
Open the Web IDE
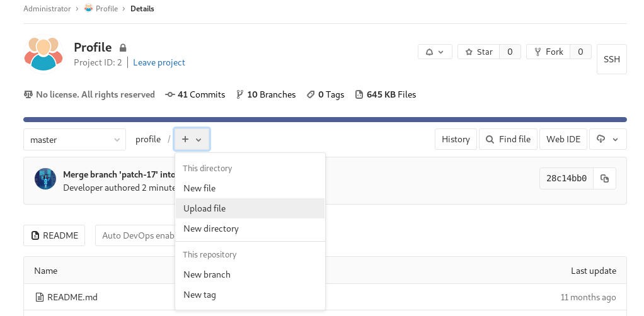(563, 139)
